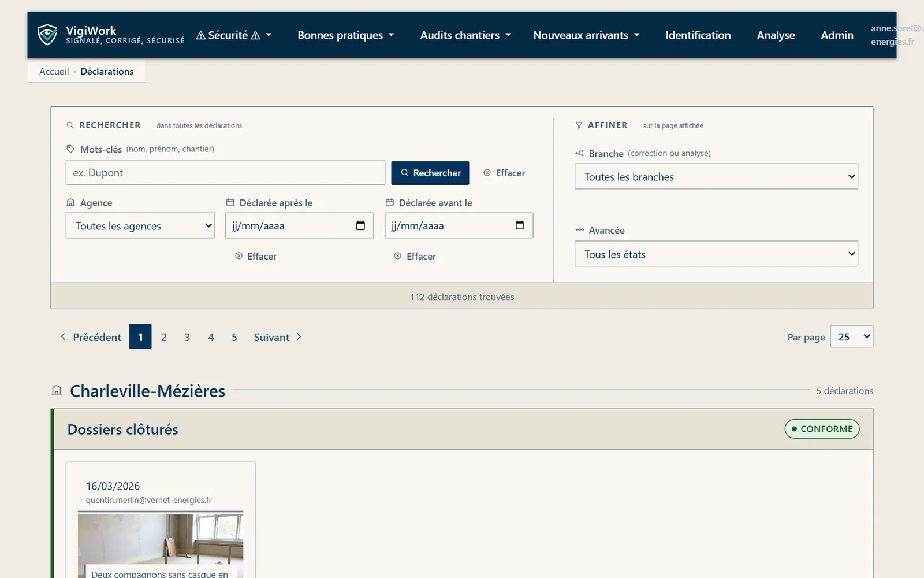Viewport: 924px width, 578px height.
Task: Open the Toutes les agences dropdown
Action: pyautogui.click(x=140, y=225)
